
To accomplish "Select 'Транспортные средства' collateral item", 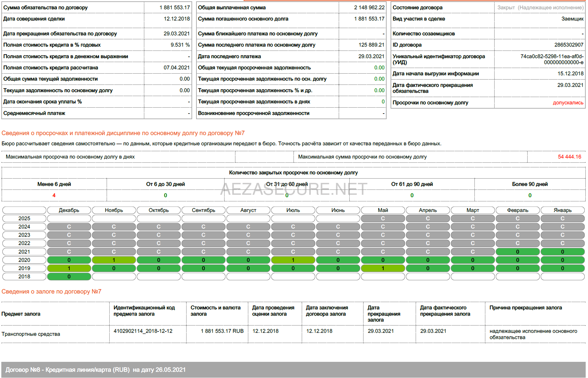I will [31, 334].
